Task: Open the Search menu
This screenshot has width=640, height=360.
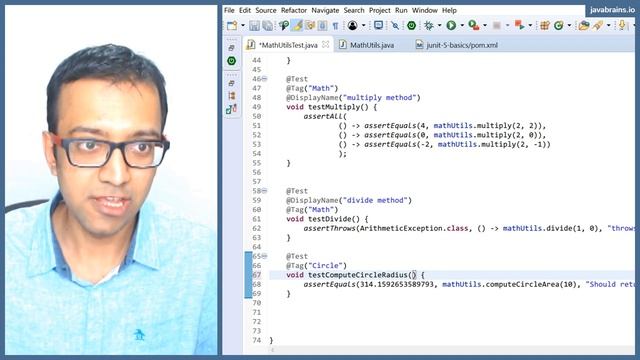Action: 354,10
